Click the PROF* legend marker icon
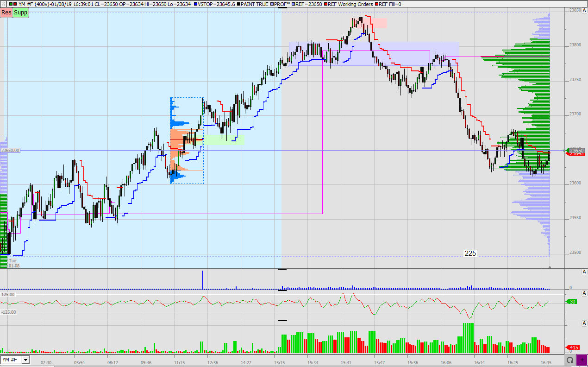The image size is (588, 367). (x=273, y=4)
